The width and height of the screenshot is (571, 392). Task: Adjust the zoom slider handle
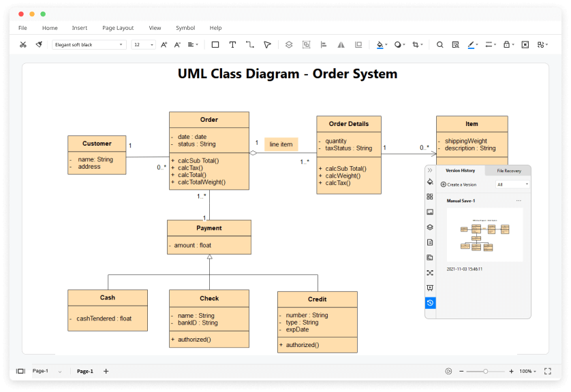coord(485,372)
